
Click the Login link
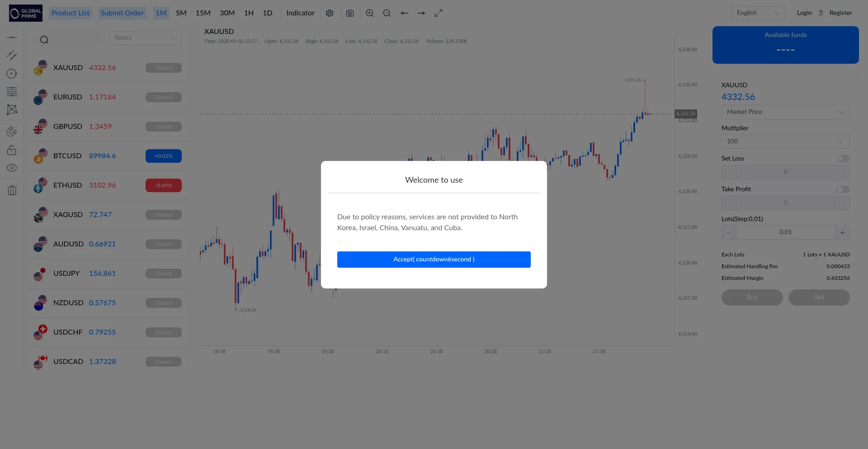pyautogui.click(x=804, y=13)
